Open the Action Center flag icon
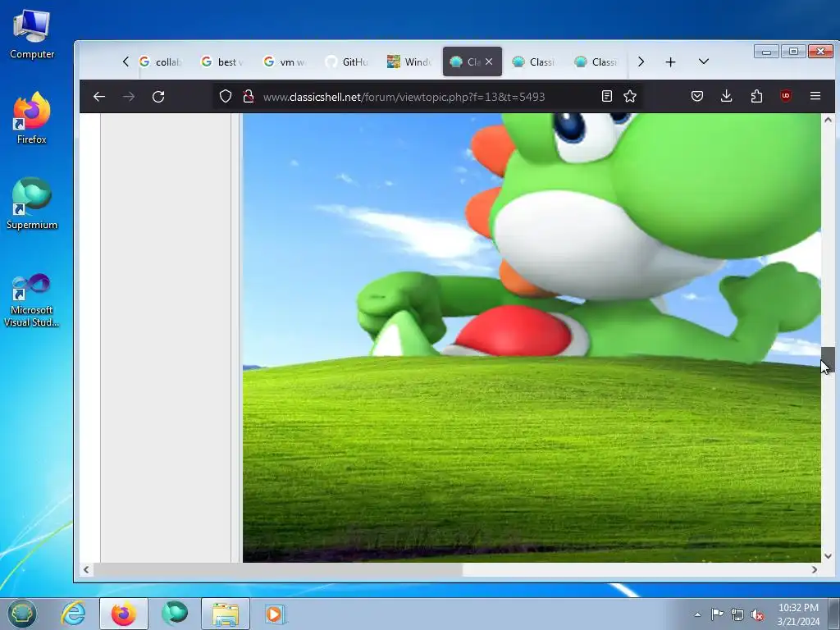 click(x=717, y=614)
